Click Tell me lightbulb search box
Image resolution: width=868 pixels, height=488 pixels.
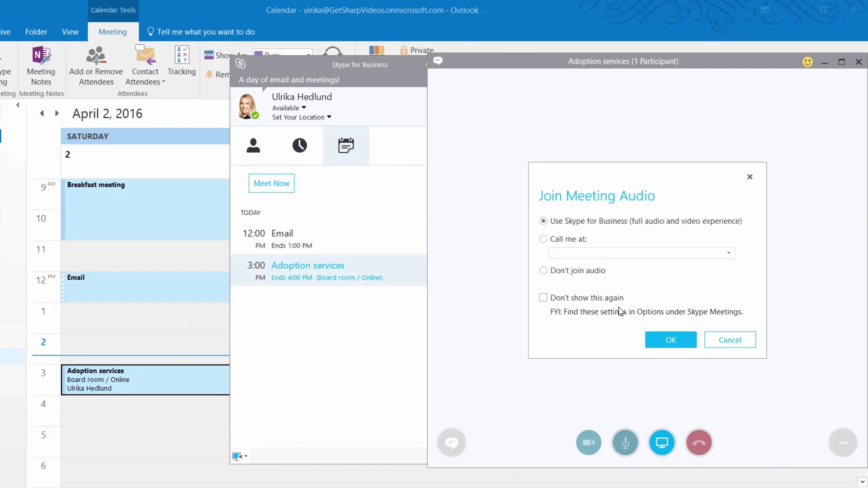click(201, 32)
